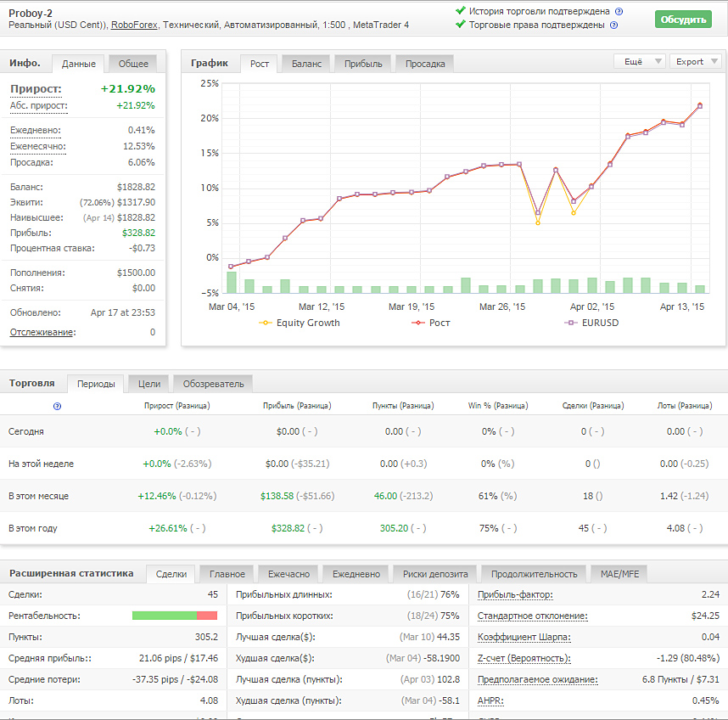Click help icon next to История торговли подтверждена
728x720 pixels.
pyautogui.click(x=619, y=12)
